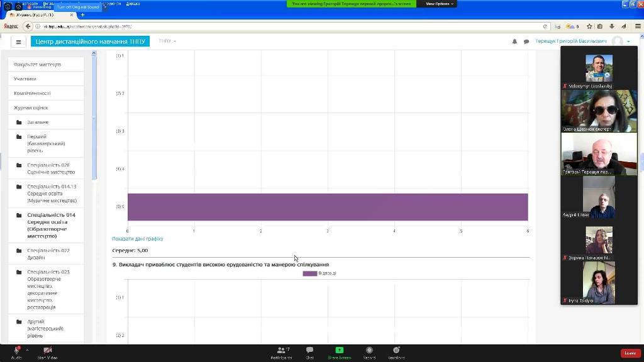
Task: Click the green Share Screen button
Action: 339,353
